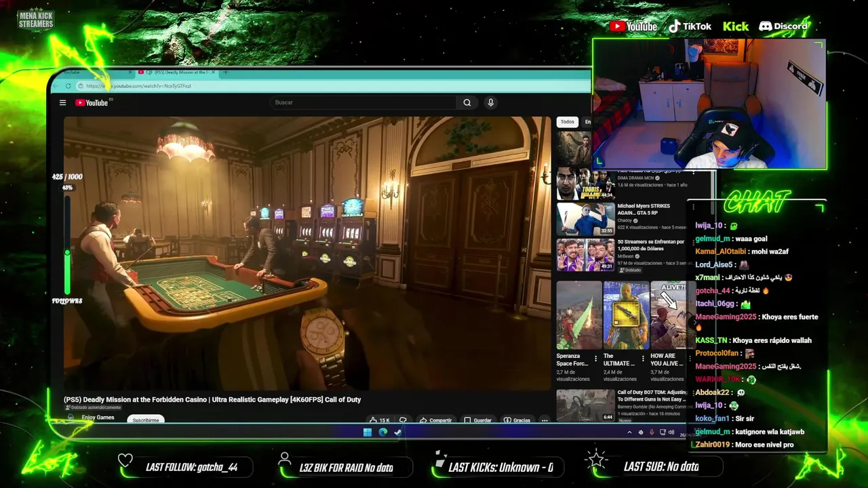Click the Compartir share button
868x488 pixels.
[x=435, y=420]
